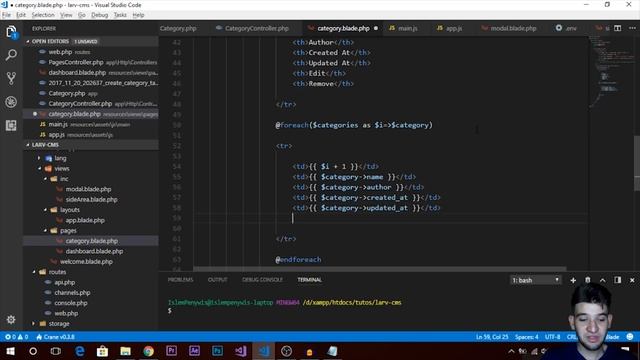Show the Problems panel tab
The width and height of the screenshot is (640, 360).
coord(180,280)
